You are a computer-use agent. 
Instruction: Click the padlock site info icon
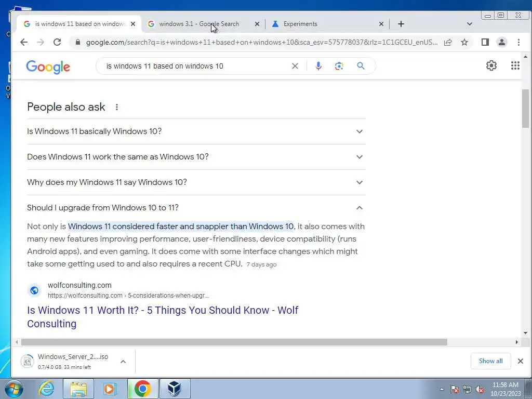click(78, 42)
